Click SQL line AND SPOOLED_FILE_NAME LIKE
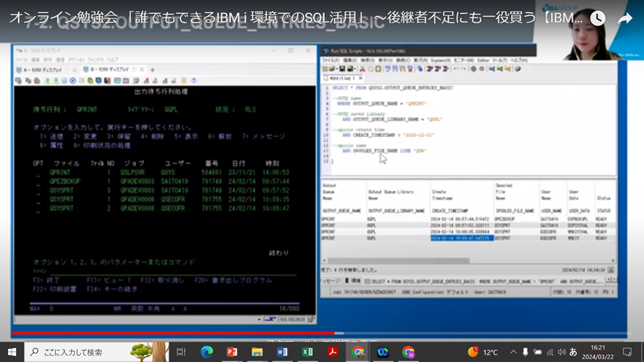Screen dimensions: 644x362 (384, 150)
